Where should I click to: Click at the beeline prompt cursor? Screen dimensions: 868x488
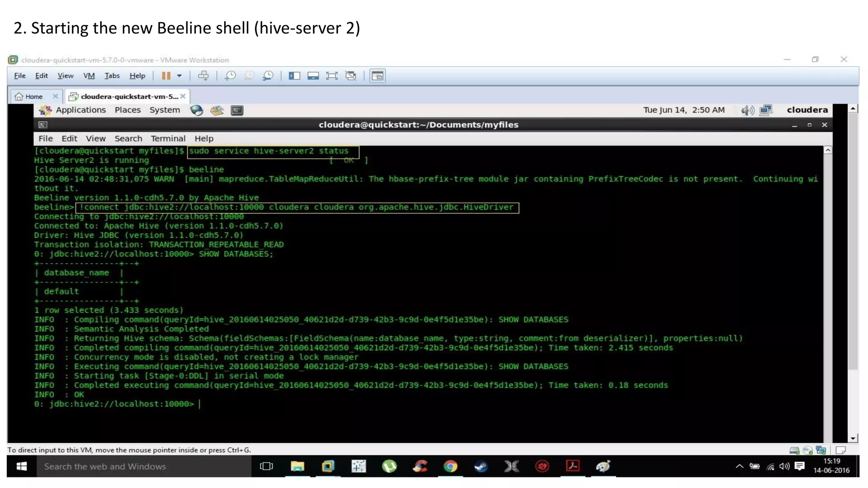pyautogui.click(x=200, y=404)
